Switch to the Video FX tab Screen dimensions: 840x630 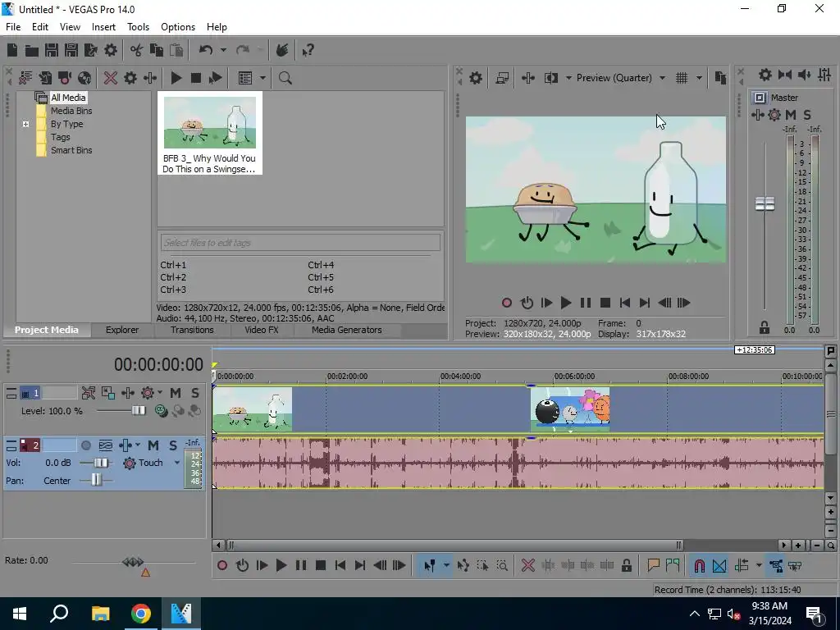tap(262, 330)
